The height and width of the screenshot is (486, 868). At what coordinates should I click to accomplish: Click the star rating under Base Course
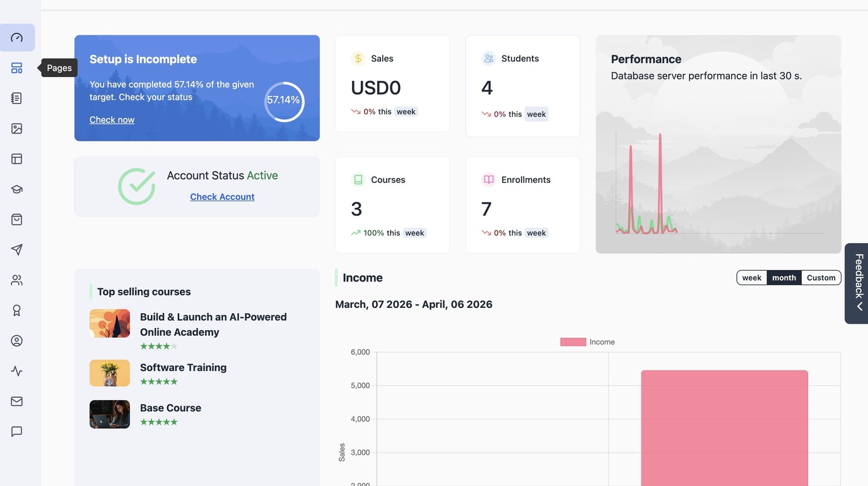[x=159, y=422]
